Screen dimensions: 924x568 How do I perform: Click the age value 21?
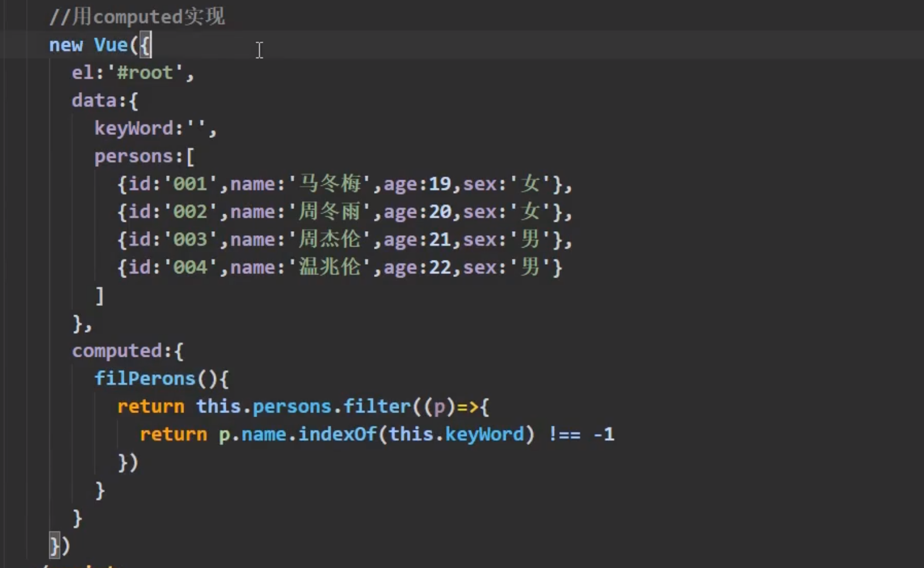pos(440,240)
